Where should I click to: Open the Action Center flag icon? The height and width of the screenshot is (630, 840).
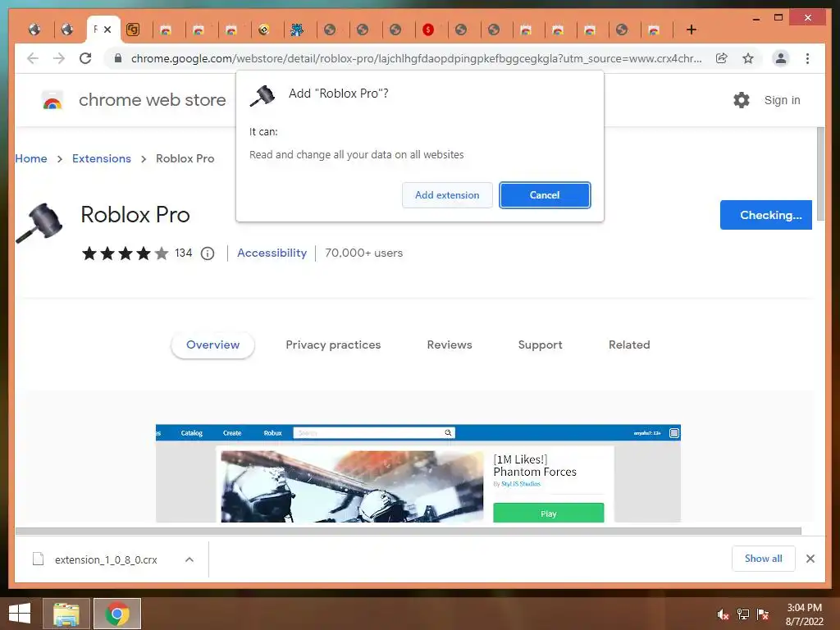(763, 614)
